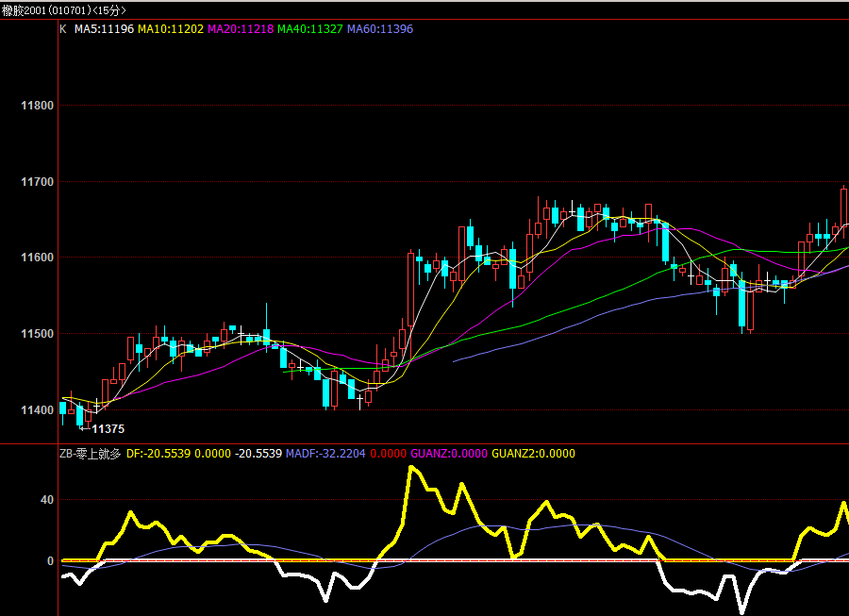
Task: Click the ZB-零上就多 indicator name
Action: (x=90, y=454)
